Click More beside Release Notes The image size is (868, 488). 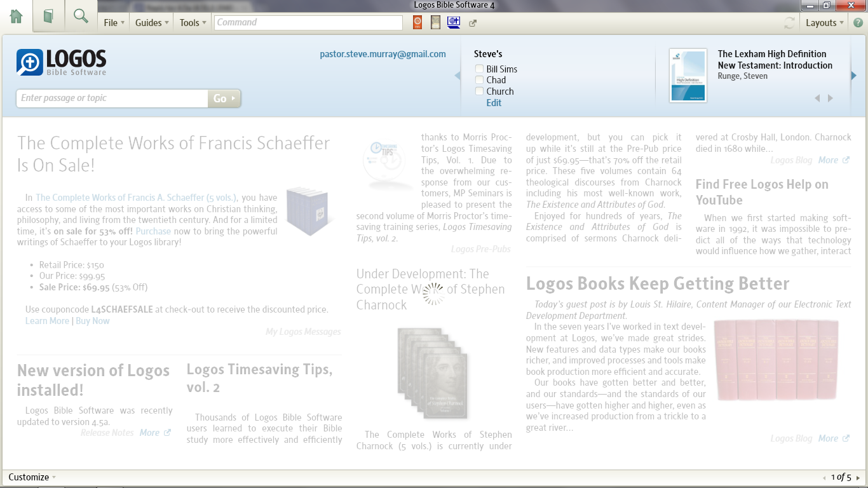(x=155, y=433)
